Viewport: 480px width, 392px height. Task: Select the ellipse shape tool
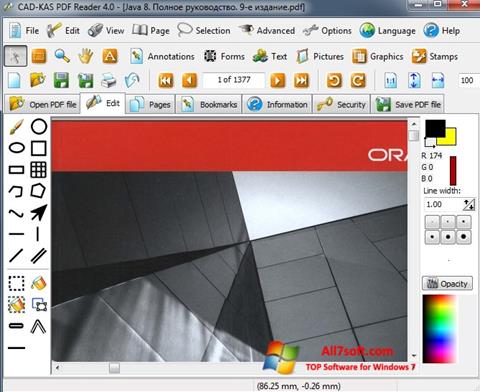[x=16, y=148]
